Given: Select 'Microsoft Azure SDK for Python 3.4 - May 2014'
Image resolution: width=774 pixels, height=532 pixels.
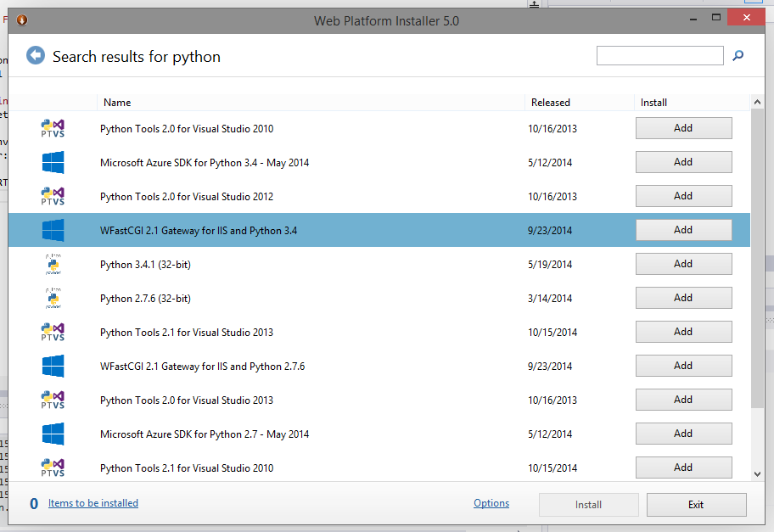Looking at the screenshot, I should point(205,163).
